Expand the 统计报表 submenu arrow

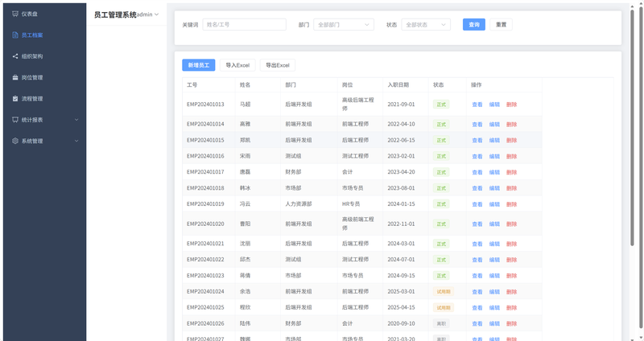tap(76, 120)
